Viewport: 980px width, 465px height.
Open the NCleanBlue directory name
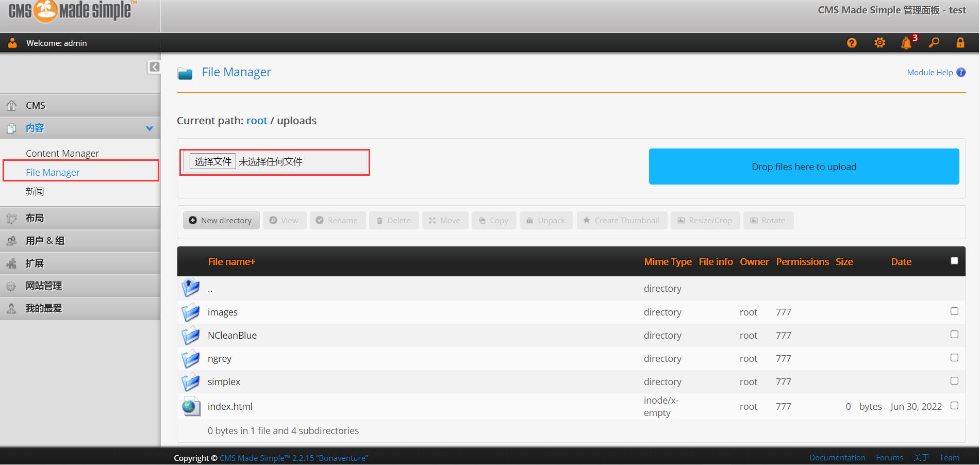tap(232, 335)
